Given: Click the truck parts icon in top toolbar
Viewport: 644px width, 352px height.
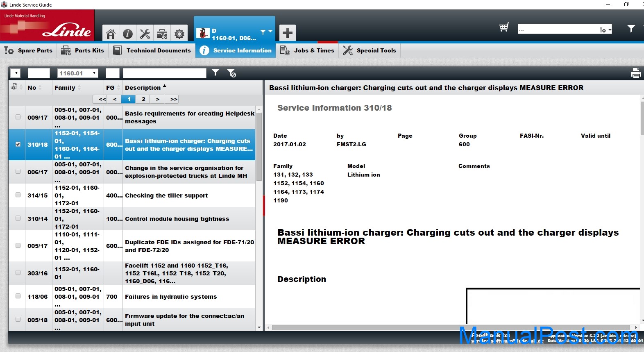Looking at the screenshot, I should coord(162,34).
